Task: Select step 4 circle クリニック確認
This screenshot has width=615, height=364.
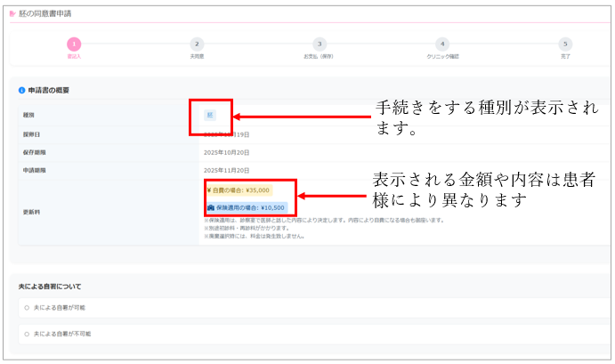Action: coord(442,44)
